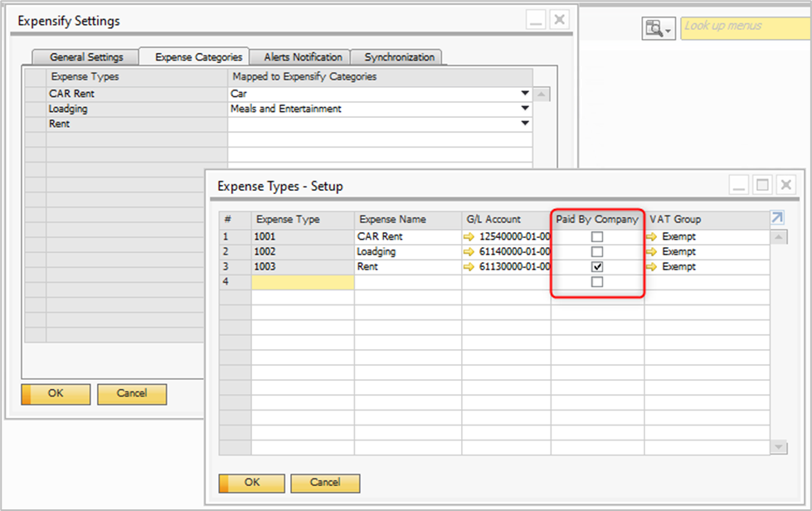This screenshot has width=812, height=511.
Task: Open G/L Account link arrow for Rent row
Action: tap(470, 267)
